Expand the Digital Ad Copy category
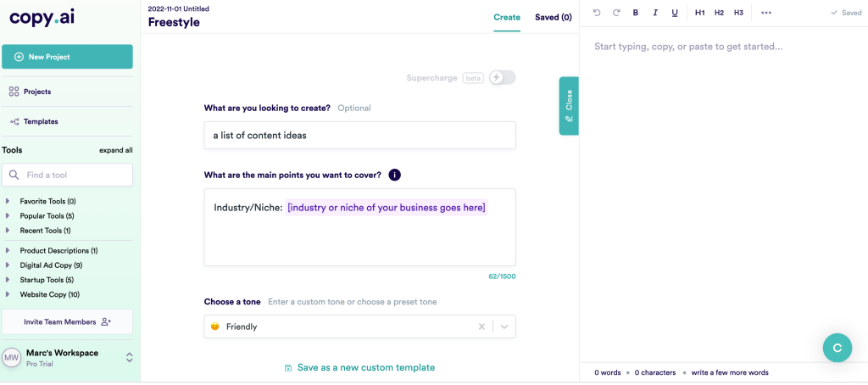868x385 pixels. tap(8, 265)
